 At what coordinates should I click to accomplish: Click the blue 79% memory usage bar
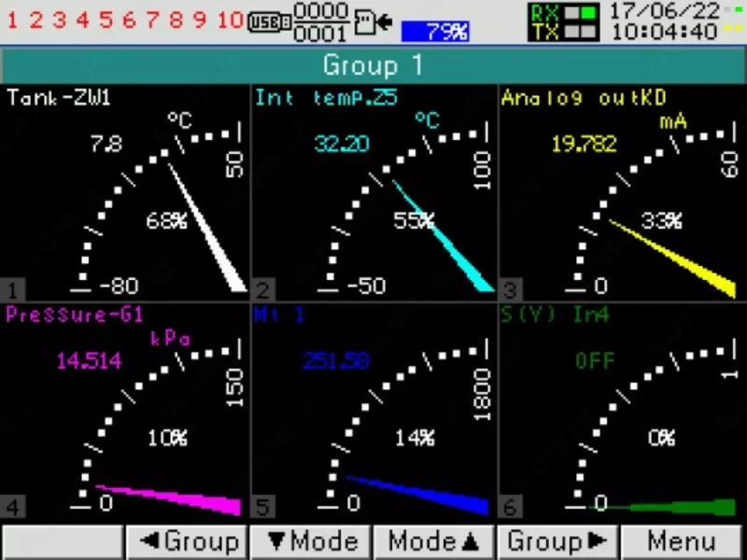[x=435, y=31]
